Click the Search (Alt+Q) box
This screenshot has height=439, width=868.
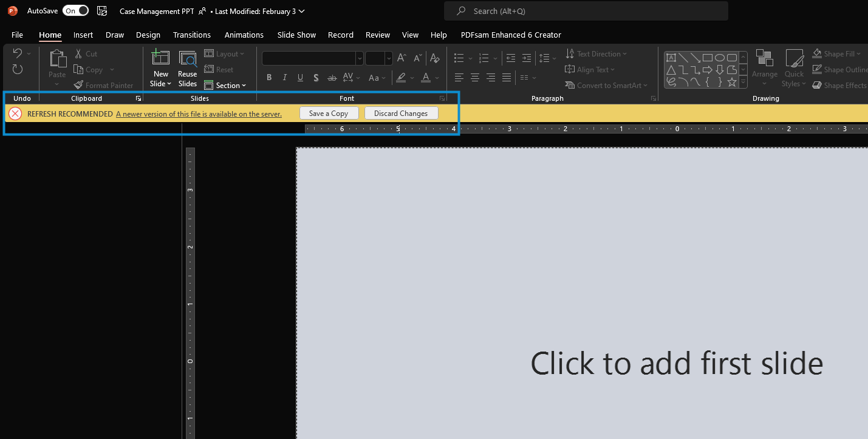[x=586, y=11]
